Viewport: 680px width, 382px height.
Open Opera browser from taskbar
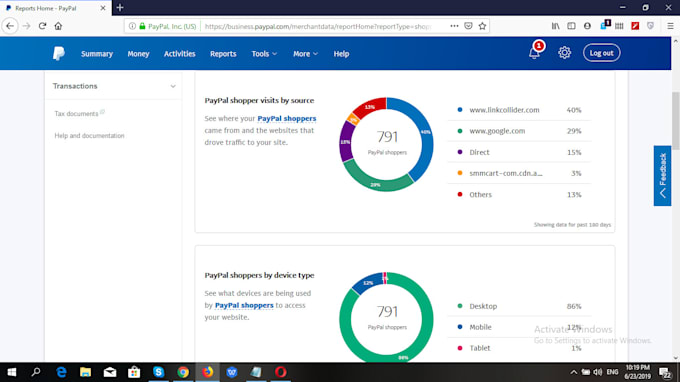pyautogui.click(x=281, y=372)
